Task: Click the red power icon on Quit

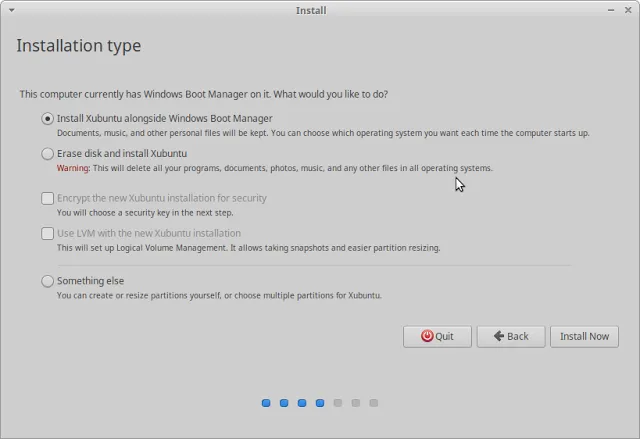Action: tap(427, 336)
